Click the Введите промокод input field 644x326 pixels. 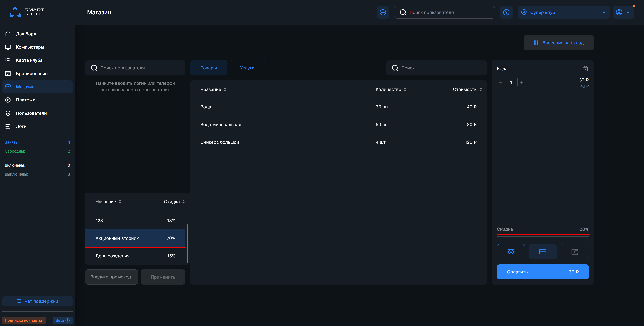pyautogui.click(x=111, y=277)
